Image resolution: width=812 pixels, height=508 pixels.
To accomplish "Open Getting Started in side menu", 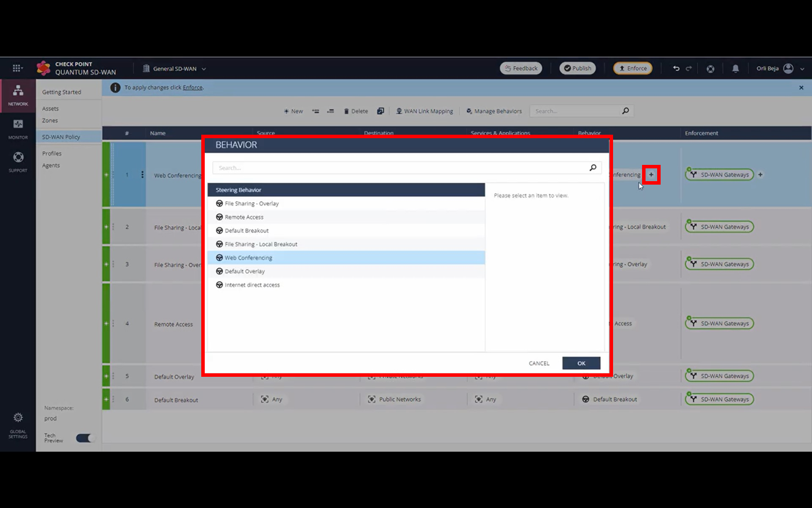I will click(x=61, y=92).
